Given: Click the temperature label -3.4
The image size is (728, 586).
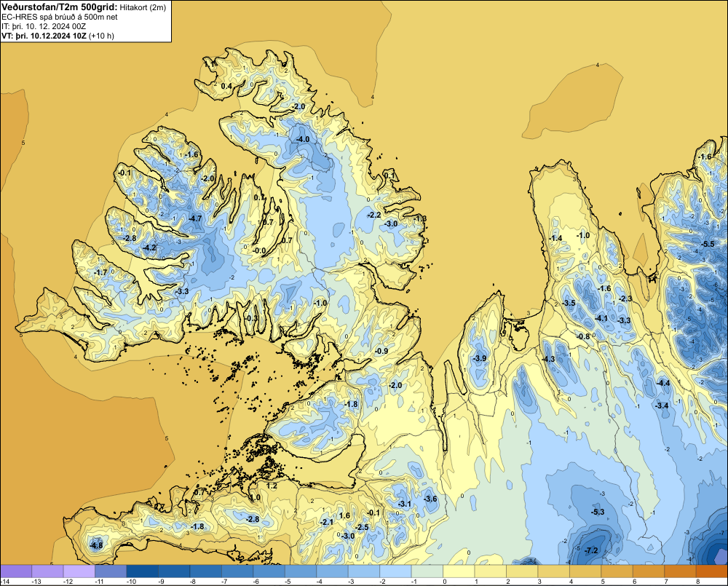Looking at the screenshot, I should click(662, 405).
